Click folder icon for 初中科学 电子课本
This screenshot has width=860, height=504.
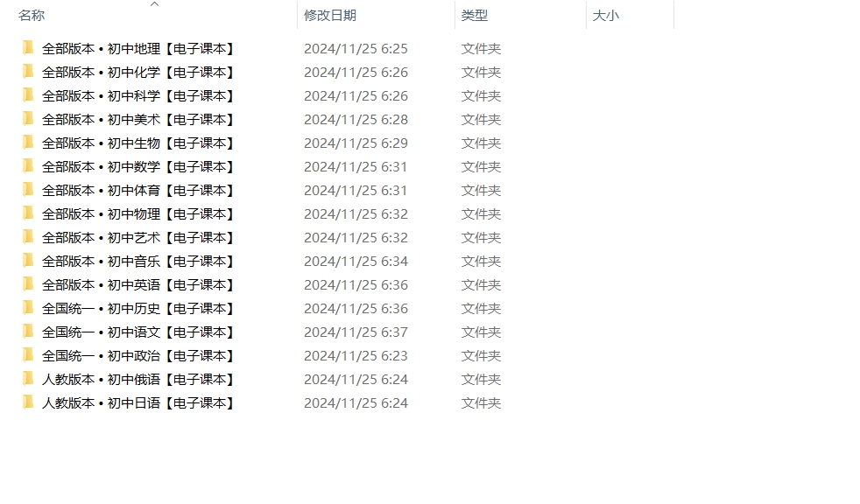28,95
